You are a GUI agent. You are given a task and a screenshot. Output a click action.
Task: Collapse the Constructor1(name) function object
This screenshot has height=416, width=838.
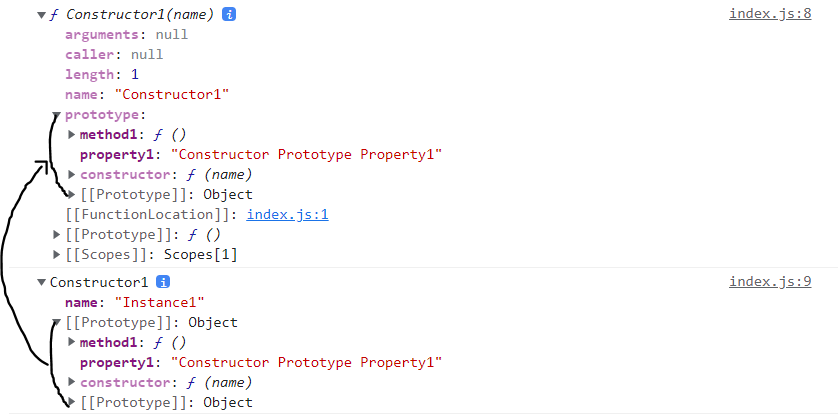41,15
